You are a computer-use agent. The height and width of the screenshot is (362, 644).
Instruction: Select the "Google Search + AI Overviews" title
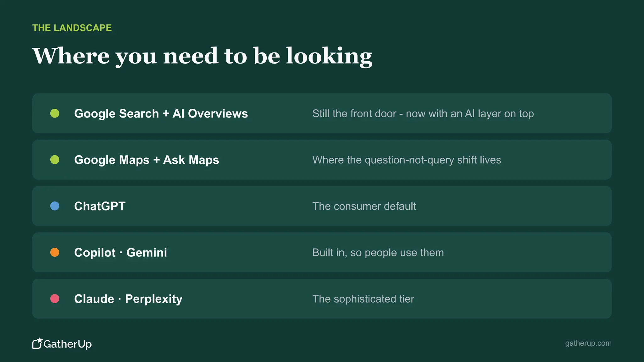coord(161,113)
